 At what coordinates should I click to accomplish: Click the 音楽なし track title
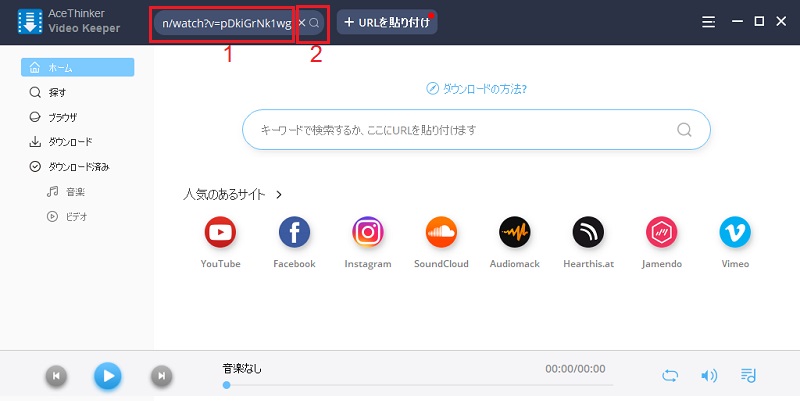click(242, 368)
